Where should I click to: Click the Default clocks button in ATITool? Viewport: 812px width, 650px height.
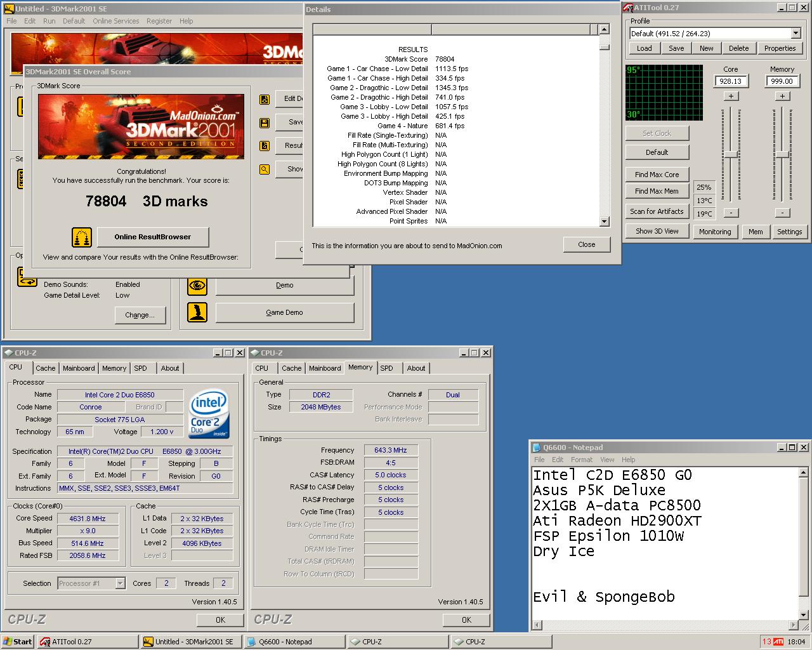[657, 152]
